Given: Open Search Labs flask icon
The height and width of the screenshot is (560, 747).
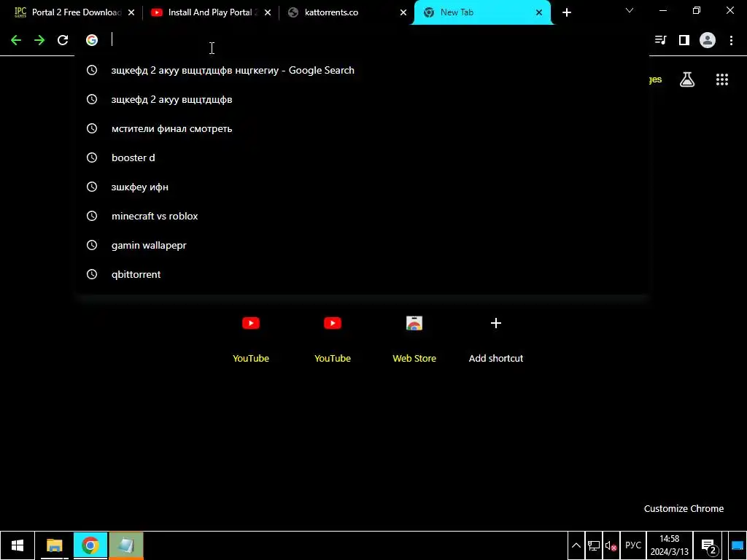Looking at the screenshot, I should coord(687,79).
